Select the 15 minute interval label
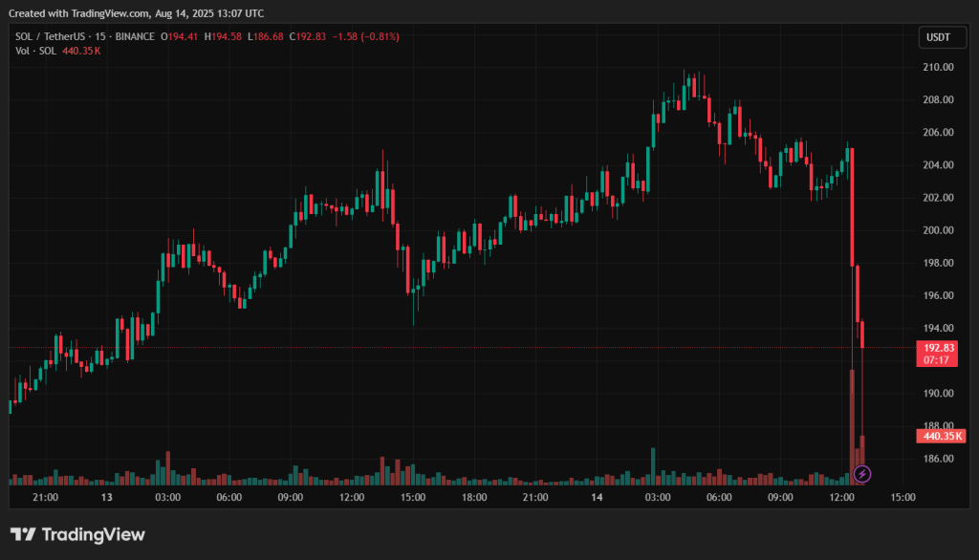Screen dimensions: 979x560 click(103, 36)
